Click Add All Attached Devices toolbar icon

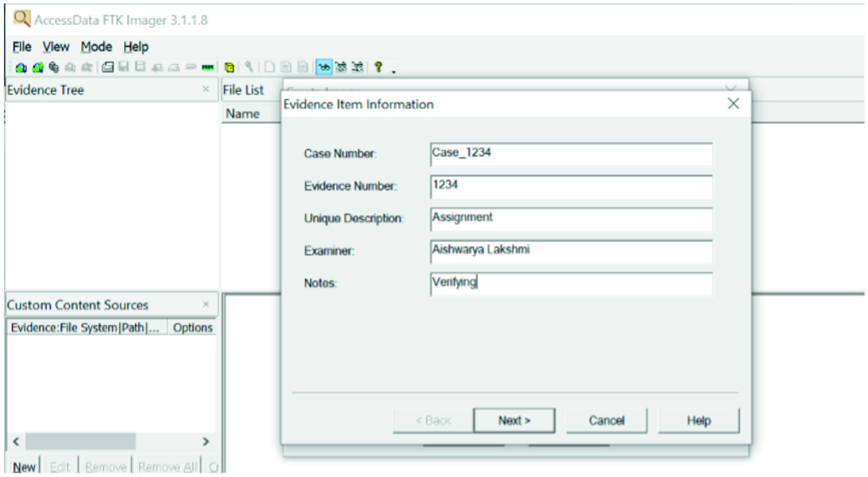click(x=38, y=67)
